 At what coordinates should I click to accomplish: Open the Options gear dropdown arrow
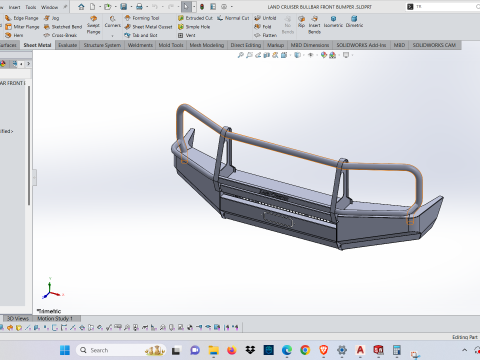(x=232, y=7)
